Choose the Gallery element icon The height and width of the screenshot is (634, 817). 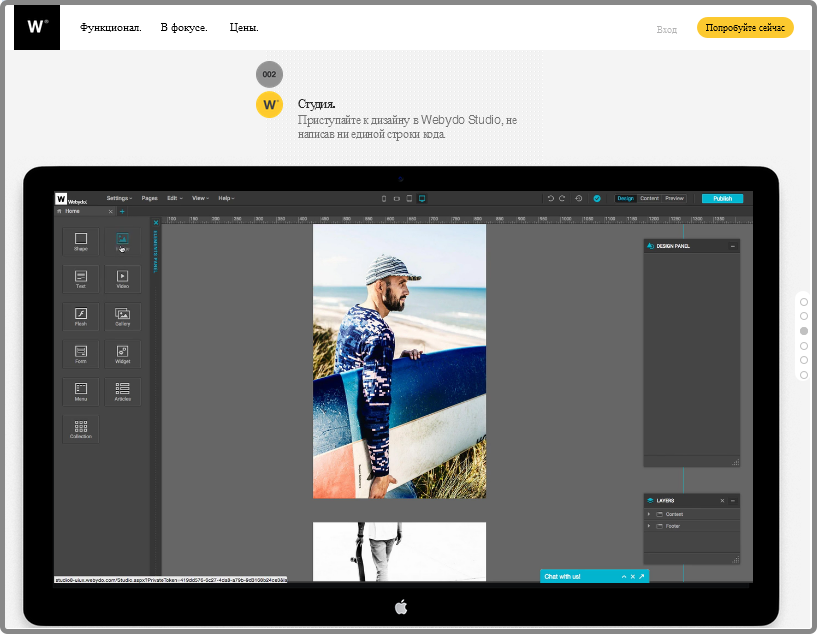pyautogui.click(x=122, y=317)
